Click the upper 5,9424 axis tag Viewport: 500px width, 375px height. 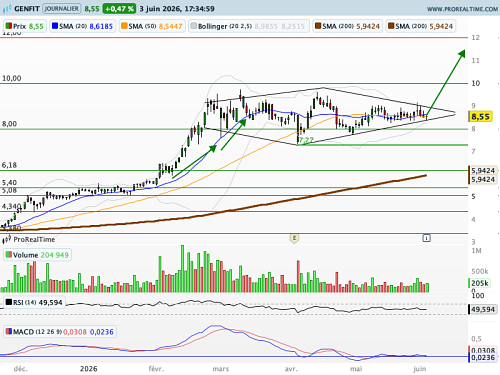point(483,171)
